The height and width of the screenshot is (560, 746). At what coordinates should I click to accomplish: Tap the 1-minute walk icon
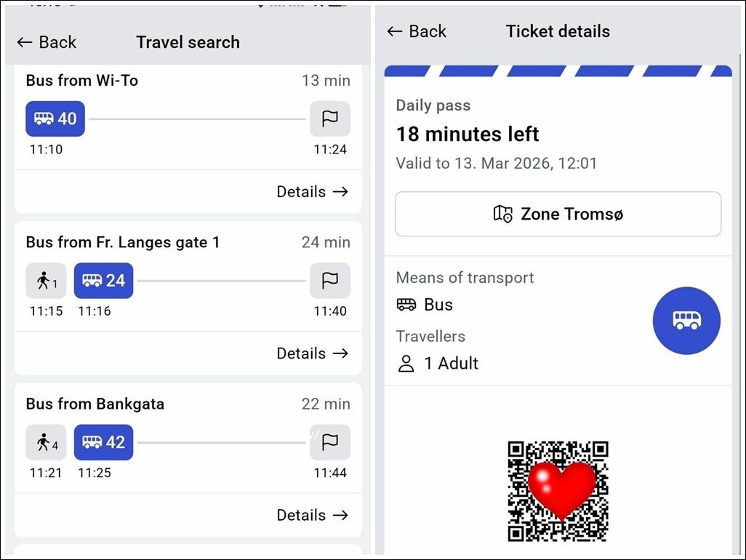click(x=46, y=281)
